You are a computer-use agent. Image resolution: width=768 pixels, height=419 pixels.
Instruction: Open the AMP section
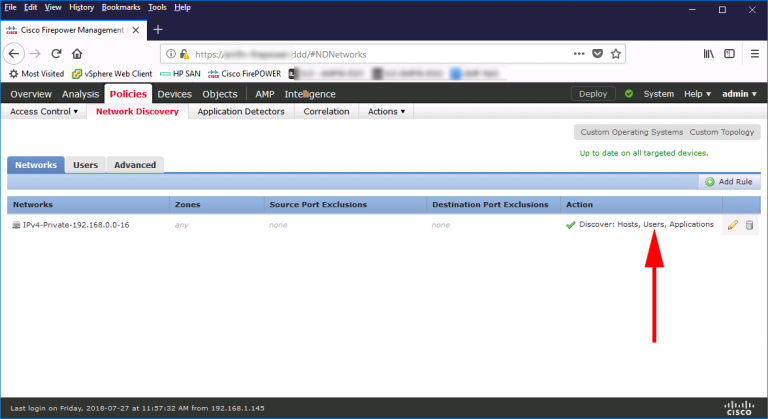[x=264, y=94]
